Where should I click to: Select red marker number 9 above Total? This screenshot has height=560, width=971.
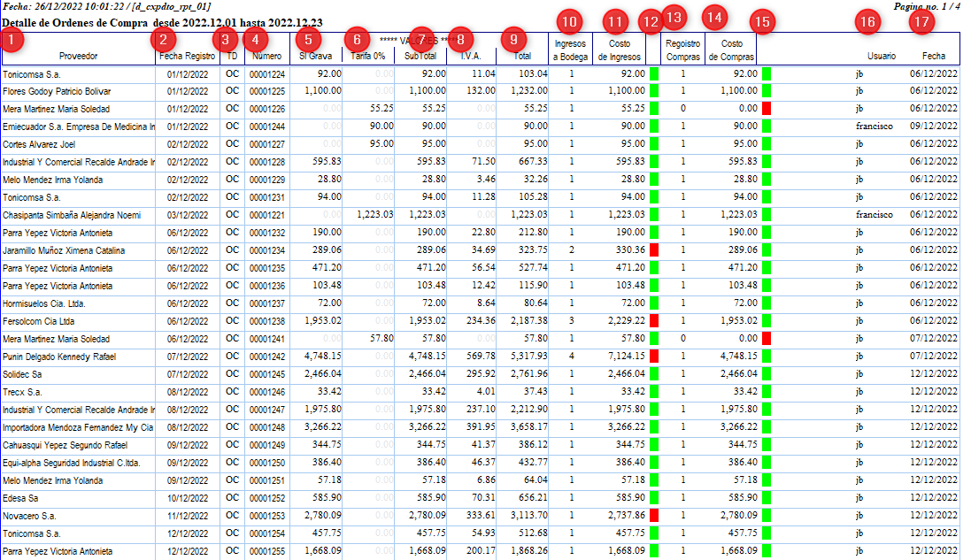(x=512, y=39)
